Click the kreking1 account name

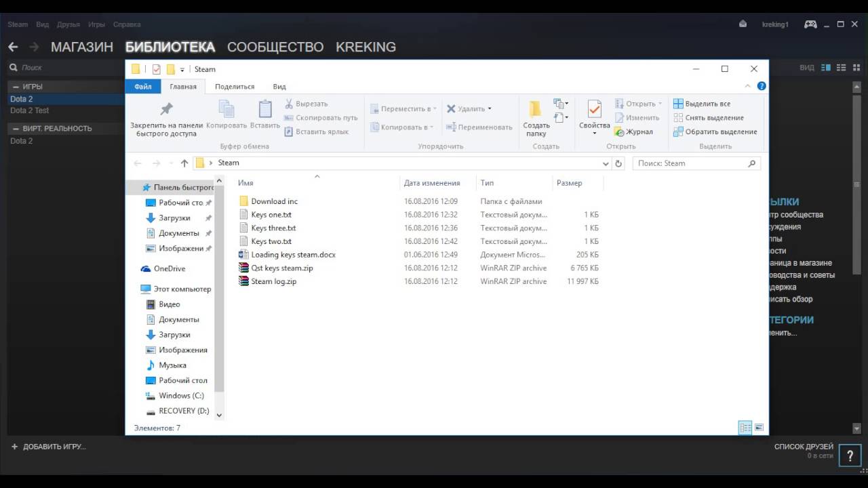pyautogui.click(x=775, y=24)
